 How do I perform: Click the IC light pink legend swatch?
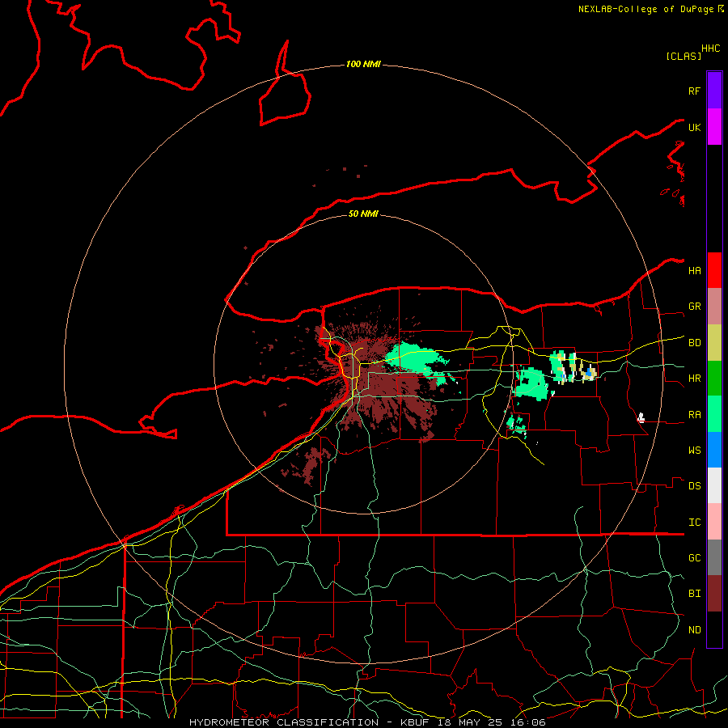(714, 522)
